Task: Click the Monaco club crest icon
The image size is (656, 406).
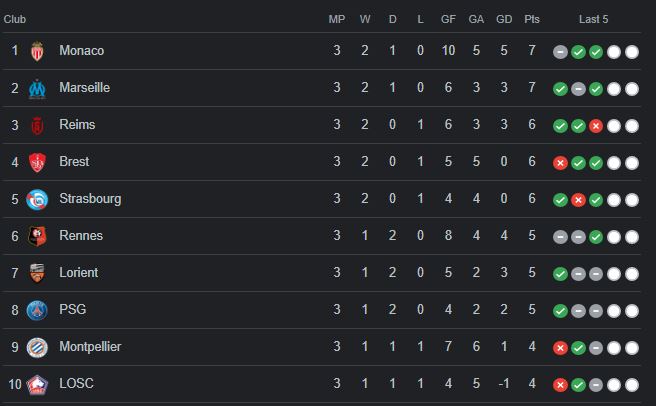Action: pyautogui.click(x=37, y=51)
